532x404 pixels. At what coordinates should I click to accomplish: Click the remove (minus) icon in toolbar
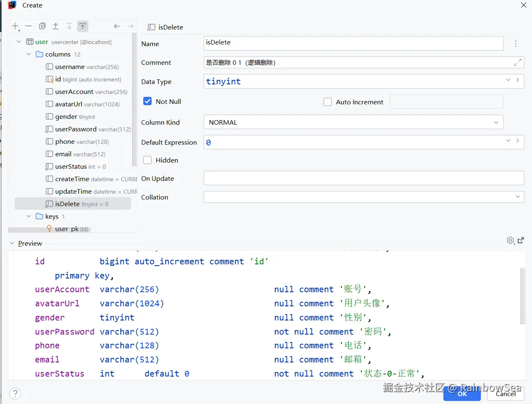pos(28,26)
